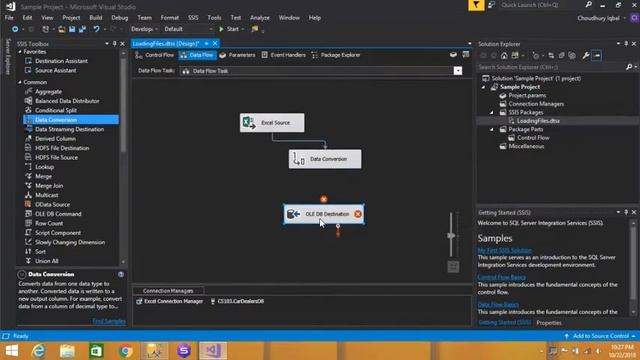
Task: Click the Find Samples link
Action: coord(109,321)
